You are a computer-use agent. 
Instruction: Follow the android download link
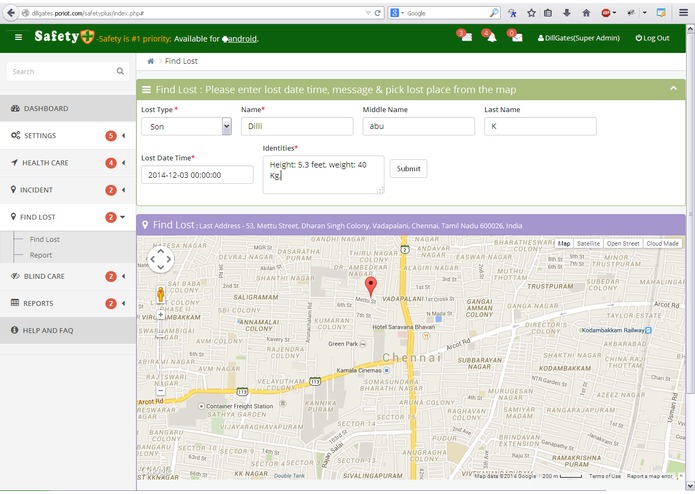[x=239, y=39]
